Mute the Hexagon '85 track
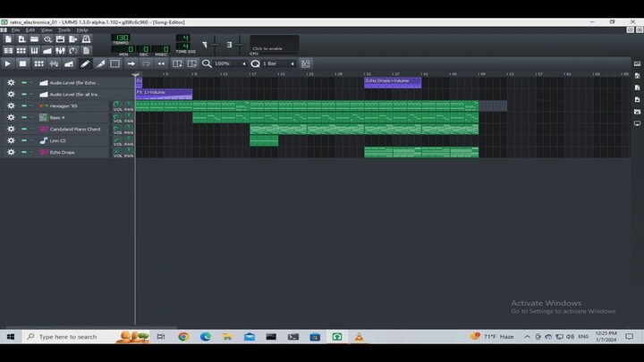 pyautogui.click(x=24, y=105)
